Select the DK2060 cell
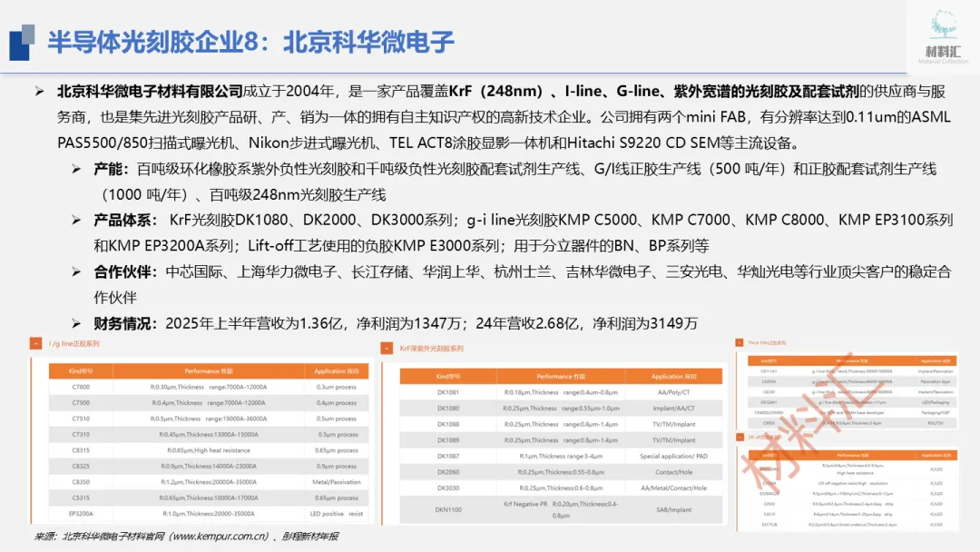The width and height of the screenshot is (980, 552). [448, 472]
